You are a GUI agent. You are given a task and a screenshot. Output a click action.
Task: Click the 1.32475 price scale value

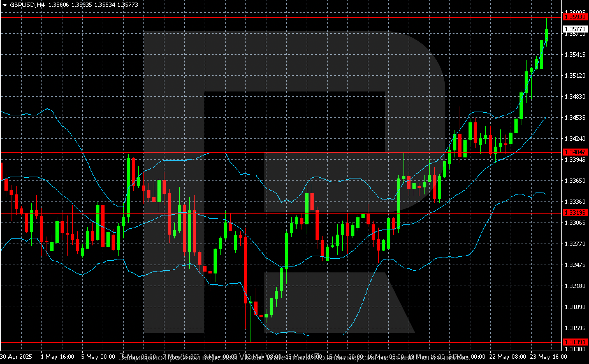click(x=575, y=265)
